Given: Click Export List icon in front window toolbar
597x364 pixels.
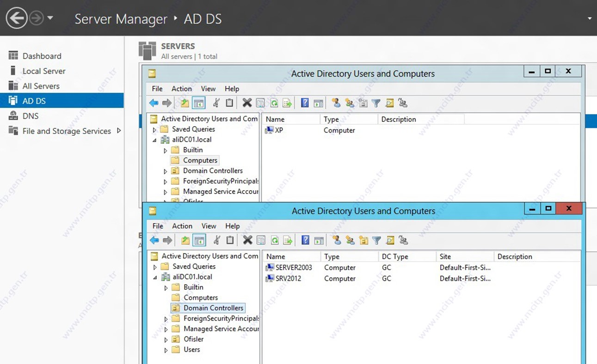Looking at the screenshot, I should pos(288,240).
